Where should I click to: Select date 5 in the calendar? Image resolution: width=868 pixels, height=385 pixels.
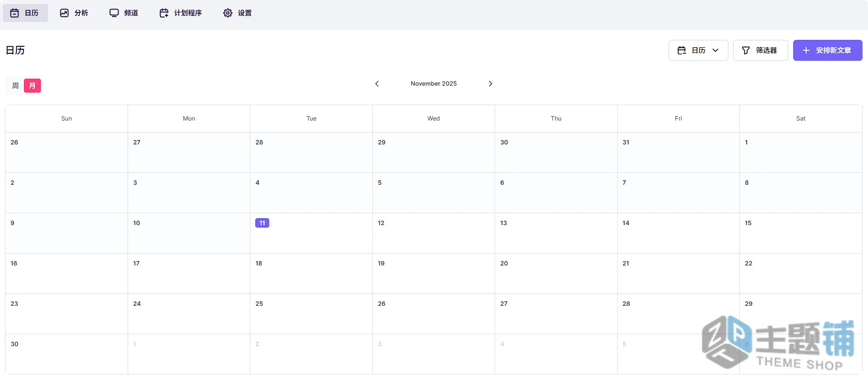(x=434, y=193)
